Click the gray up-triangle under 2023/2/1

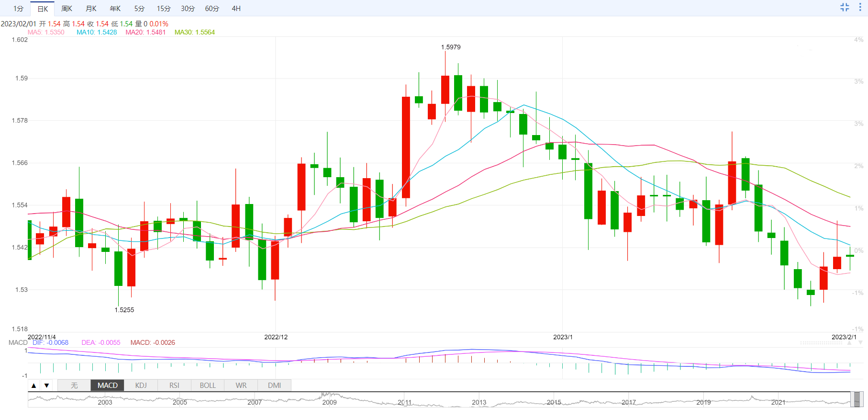pos(850,343)
